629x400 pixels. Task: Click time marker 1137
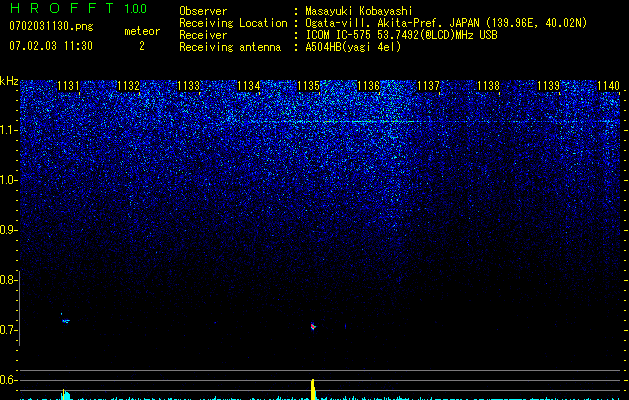[428, 86]
